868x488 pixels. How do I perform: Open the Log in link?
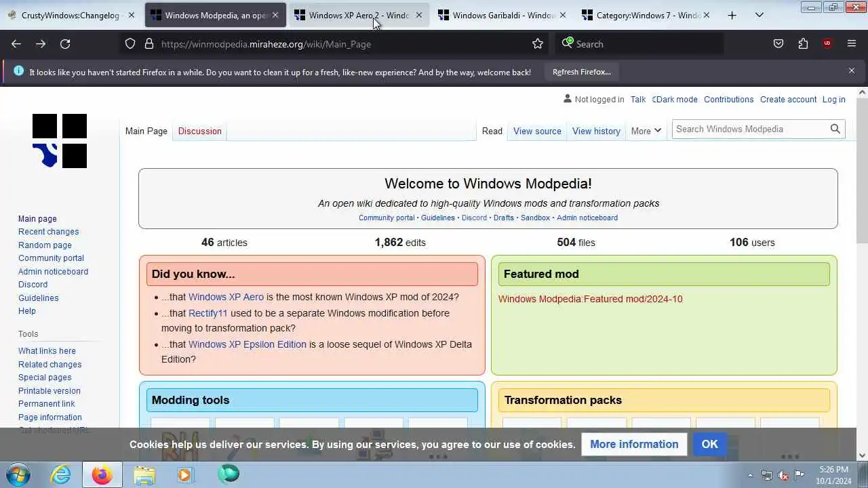tap(833, 99)
